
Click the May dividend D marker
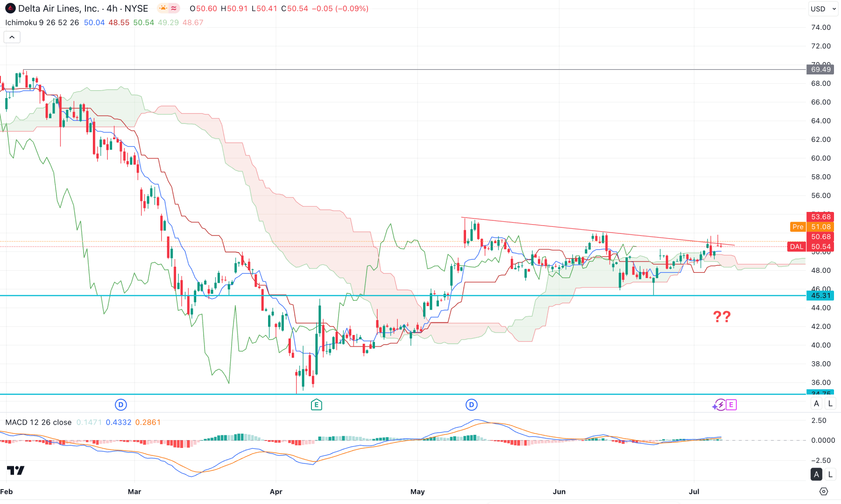click(471, 405)
